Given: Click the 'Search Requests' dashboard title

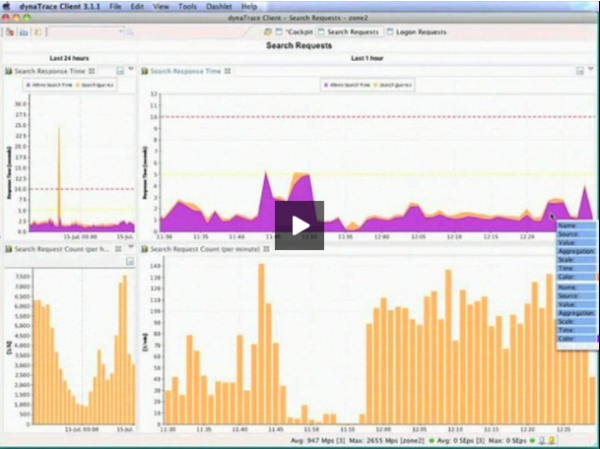Looking at the screenshot, I should click(x=299, y=46).
